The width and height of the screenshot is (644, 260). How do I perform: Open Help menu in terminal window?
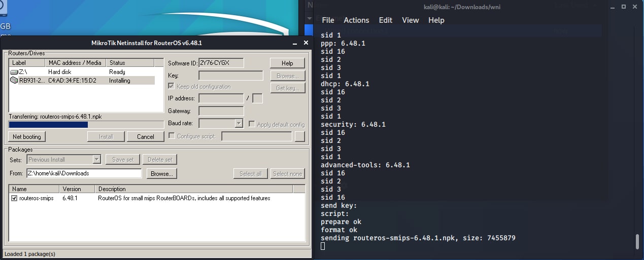click(436, 20)
